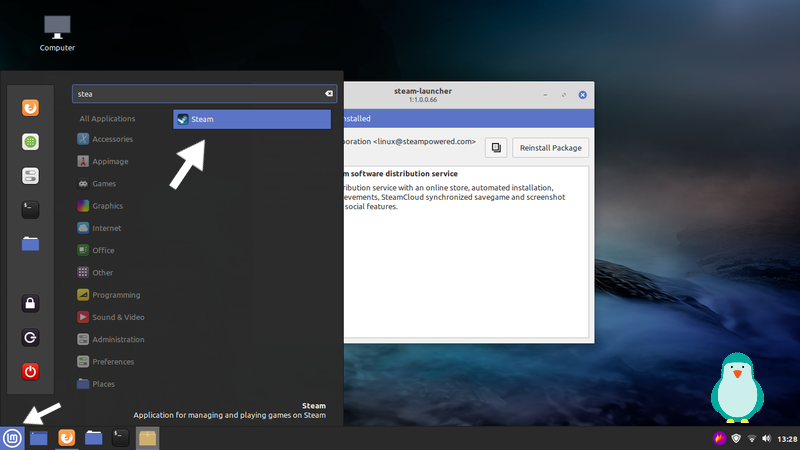Open System Settings from the favorites sidebar
Viewport: 800px width, 450px height.
pos(30,176)
